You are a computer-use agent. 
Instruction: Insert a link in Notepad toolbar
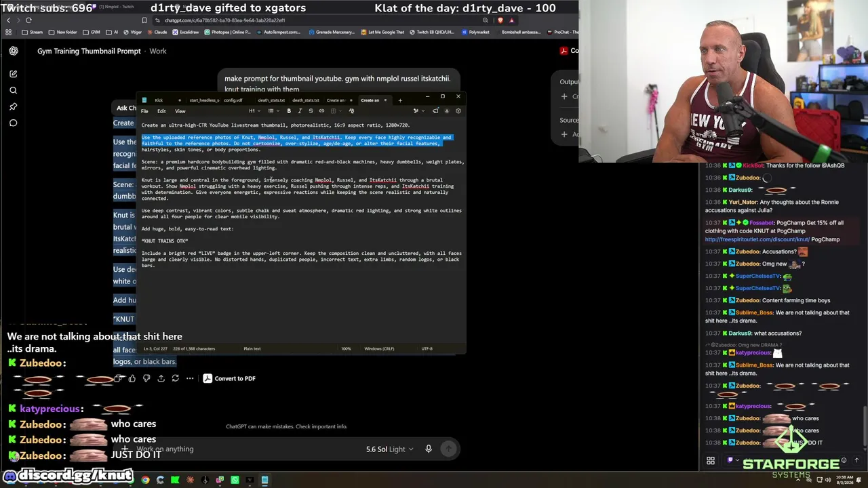(321, 111)
